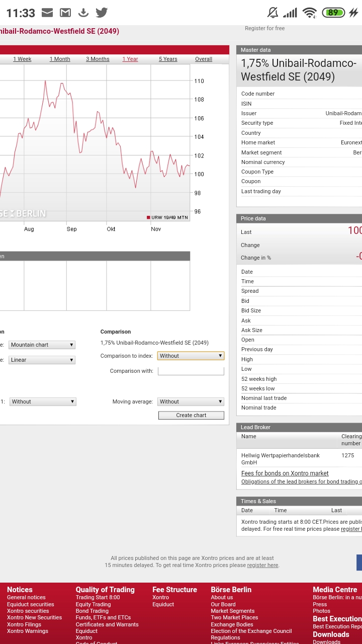This screenshot has width=362, height=644.
Task: Open Equiduct securities footer link
Action: coord(30,604)
